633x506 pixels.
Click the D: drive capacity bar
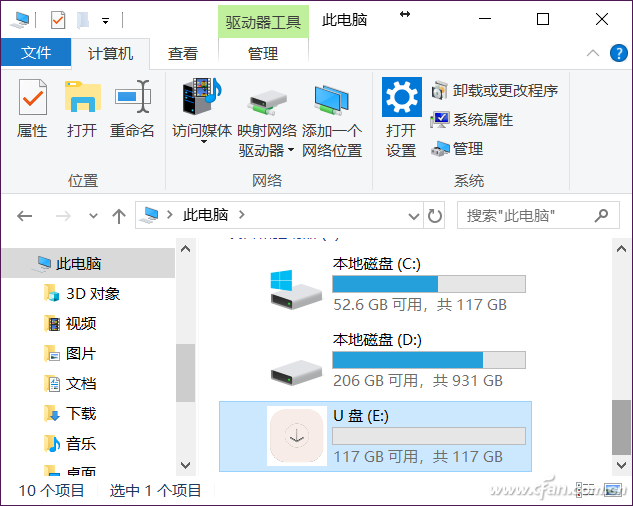[429, 360]
